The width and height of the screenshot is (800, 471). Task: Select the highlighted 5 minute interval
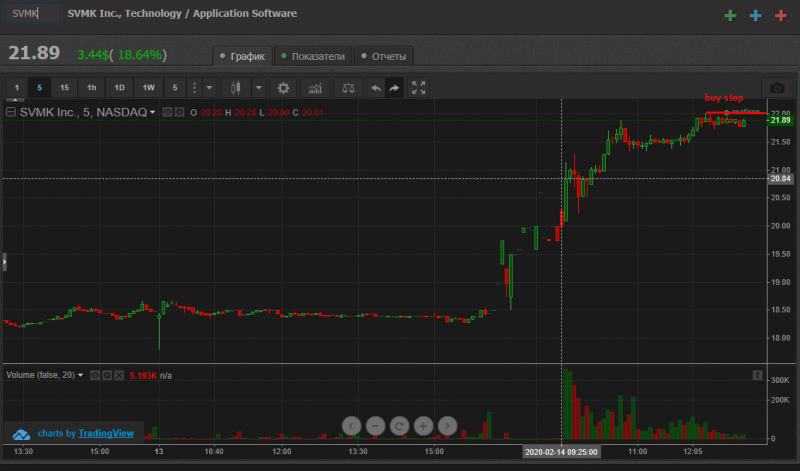pyautogui.click(x=39, y=88)
